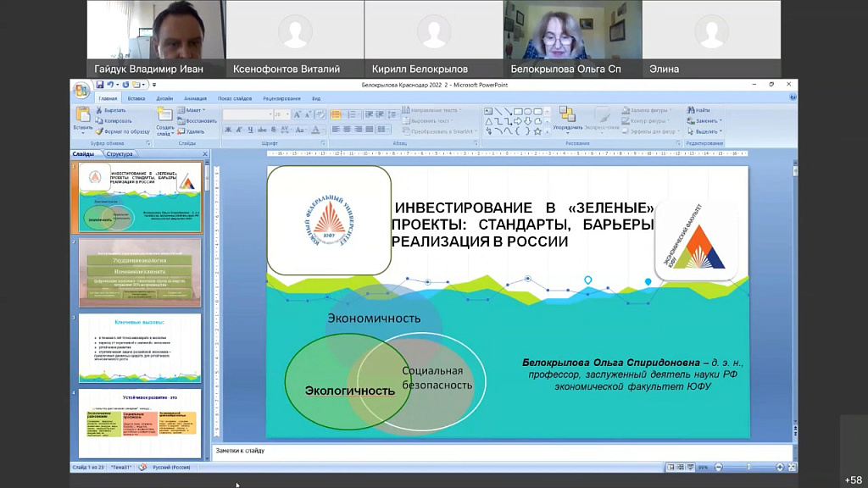Toggle text shadow S formatting
The height and width of the screenshot is (488, 868).
tap(274, 130)
